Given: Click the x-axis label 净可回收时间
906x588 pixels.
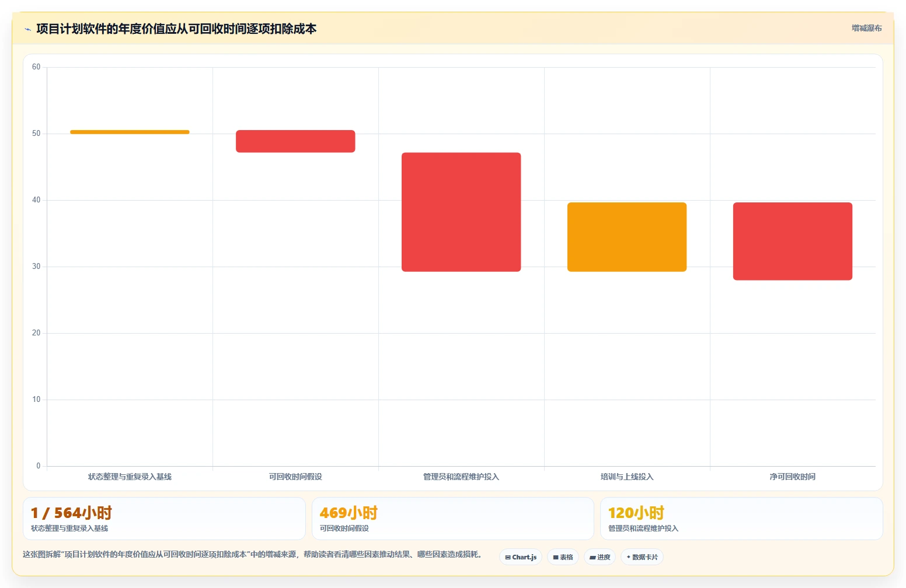Looking at the screenshot, I should coord(793,477).
